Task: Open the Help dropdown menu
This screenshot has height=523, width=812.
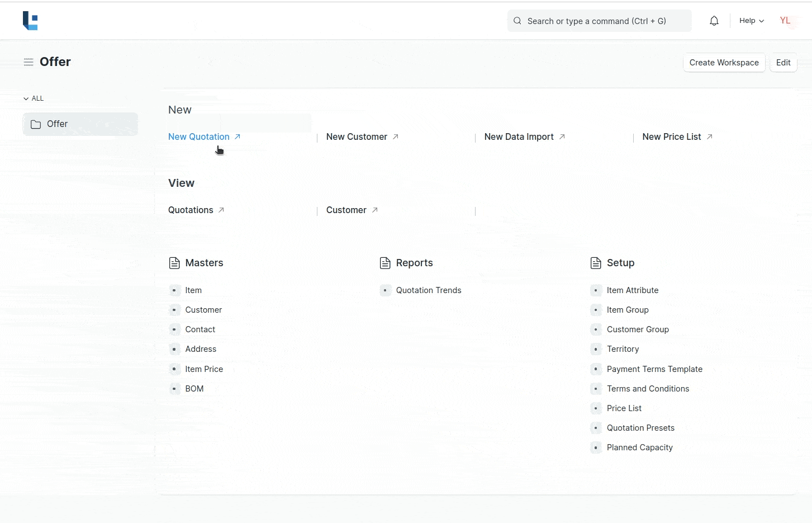Action: 751,21
